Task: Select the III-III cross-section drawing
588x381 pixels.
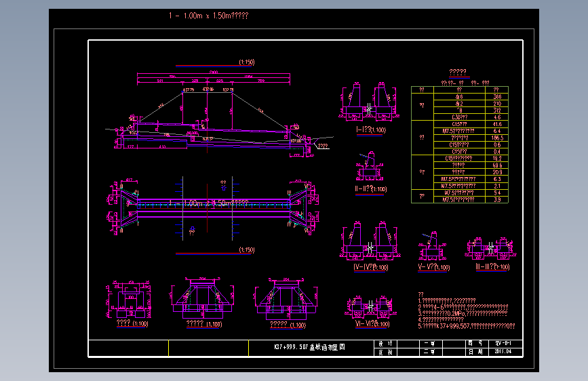Action: click(x=490, y=248)
